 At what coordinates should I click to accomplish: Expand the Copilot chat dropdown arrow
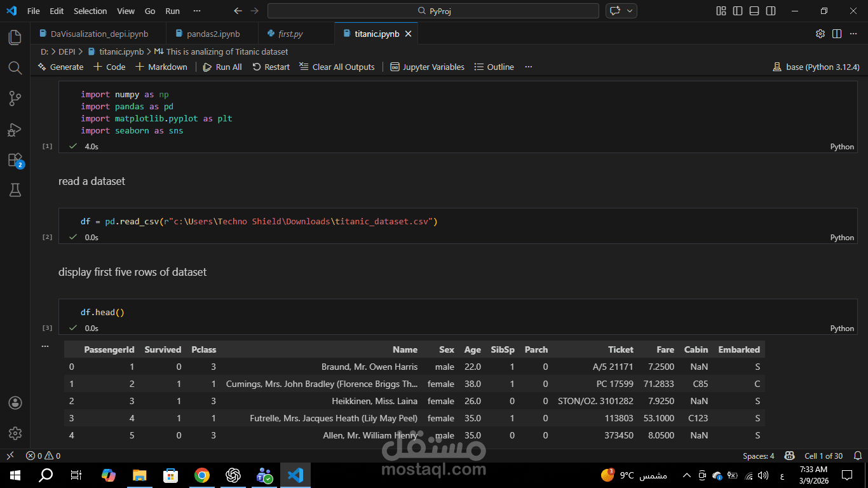click(x=630, y=11)
